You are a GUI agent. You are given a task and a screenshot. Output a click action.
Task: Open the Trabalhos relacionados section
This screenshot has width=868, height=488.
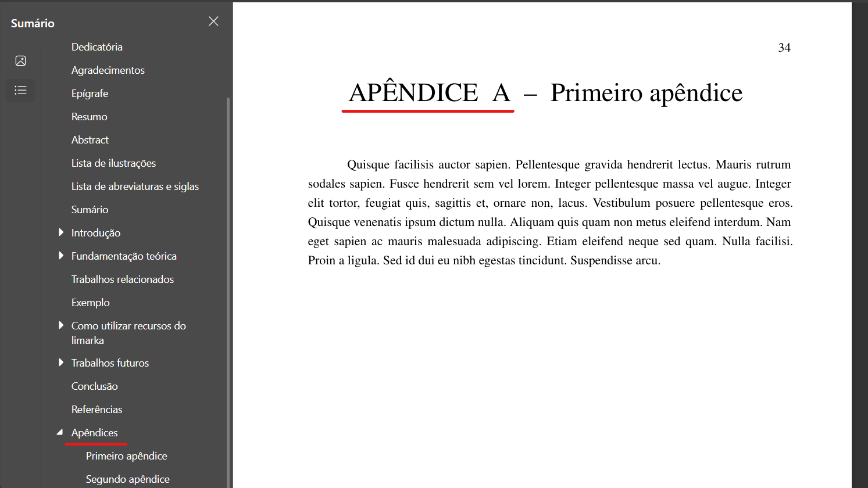click(x=122, y=279)
